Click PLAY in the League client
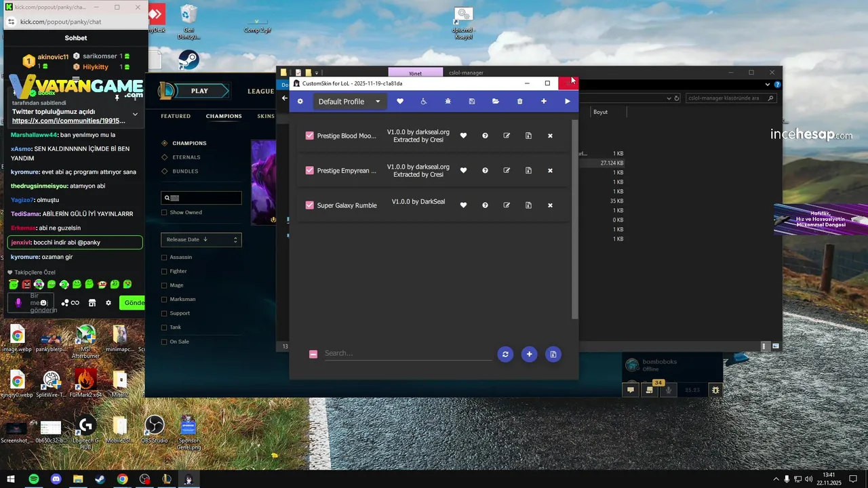This screenshot has width=868, height=488. point(199,91)
